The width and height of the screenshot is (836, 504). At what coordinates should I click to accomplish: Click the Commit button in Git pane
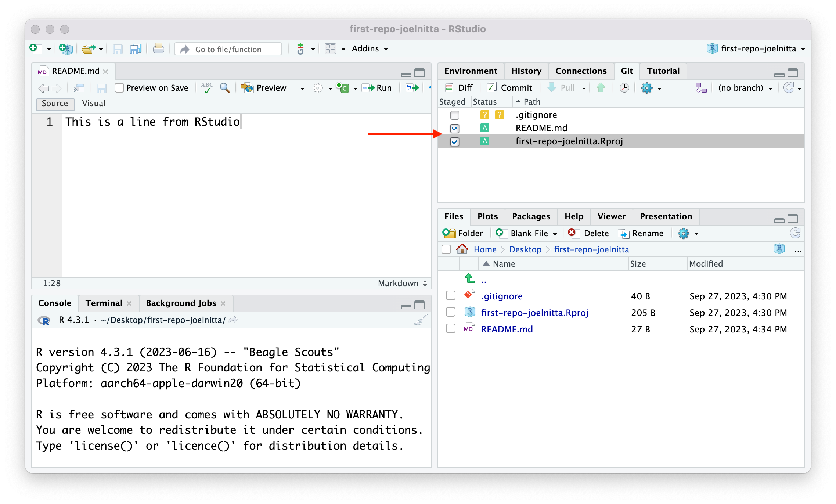(509, 88)
